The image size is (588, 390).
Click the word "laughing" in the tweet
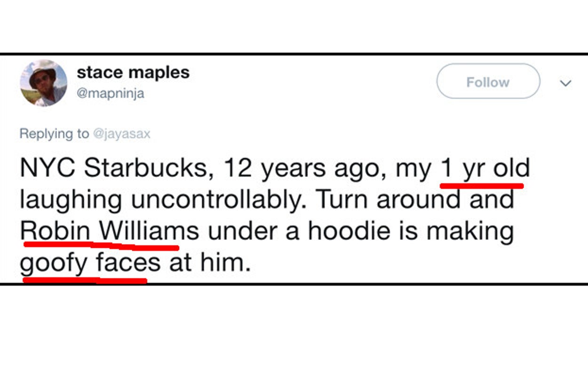point(71,201)
